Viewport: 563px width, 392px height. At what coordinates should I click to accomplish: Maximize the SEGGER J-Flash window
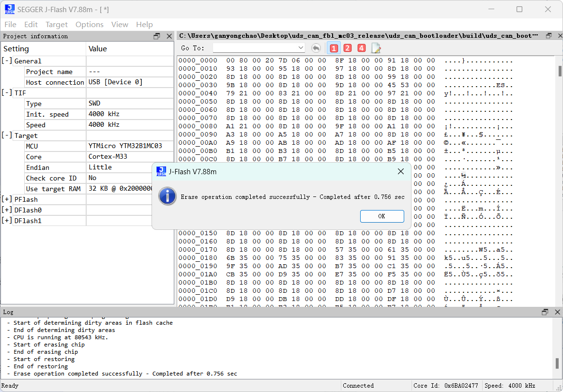coord(519,9)
